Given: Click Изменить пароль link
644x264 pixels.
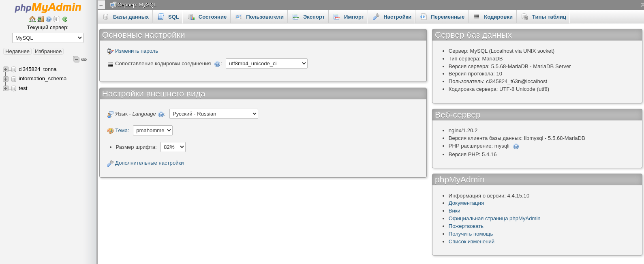Looking at the screenshot, I should pyautogui.click(x=137, y=51).
